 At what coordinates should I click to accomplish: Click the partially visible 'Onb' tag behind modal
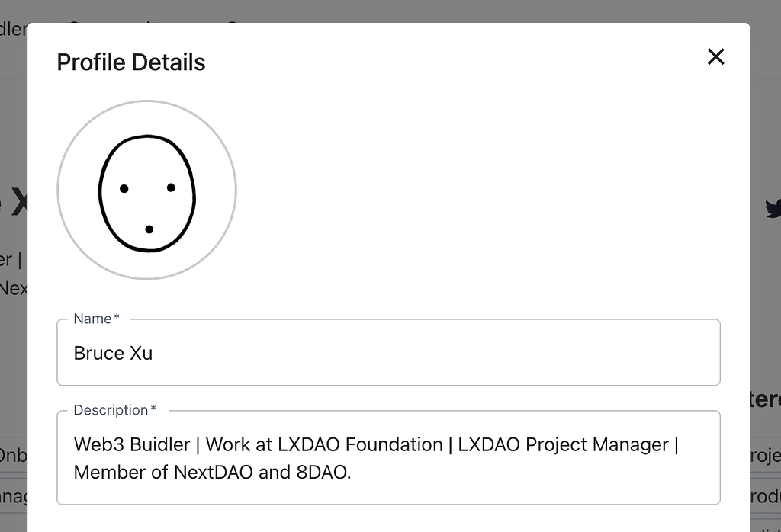click(x=13, y=455)
